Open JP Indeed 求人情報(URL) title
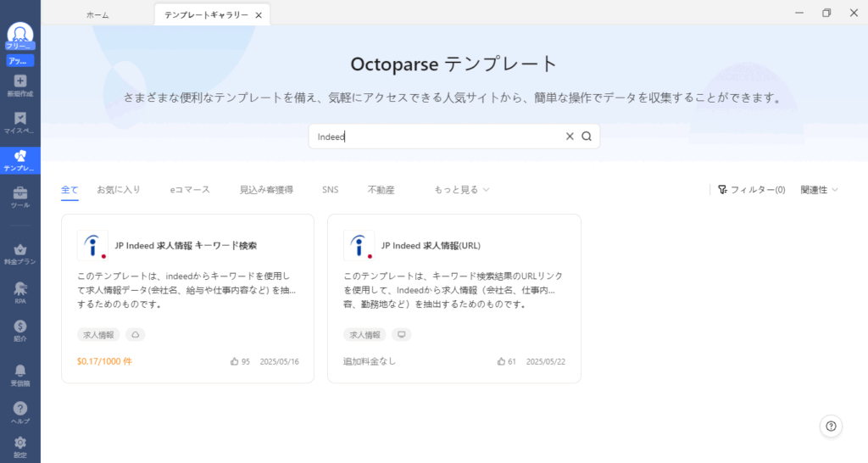868x463 pixels. click(x=431, y=245)
